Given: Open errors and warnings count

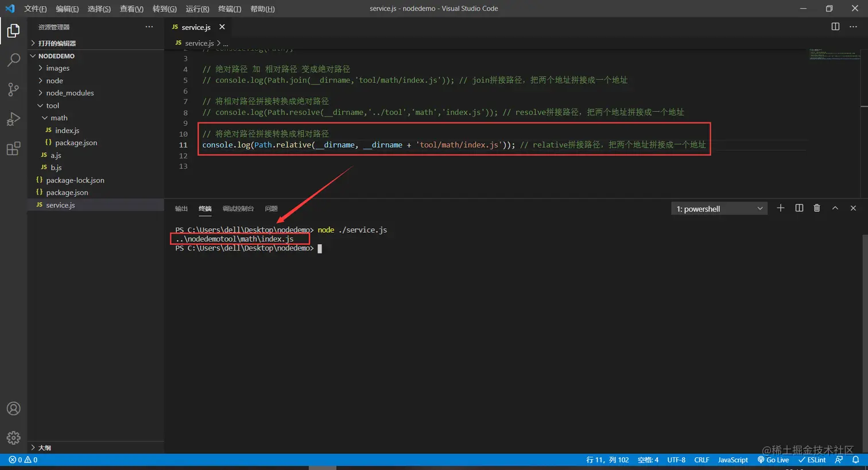Looking at the screenshot, I should (x=23, y=460).
